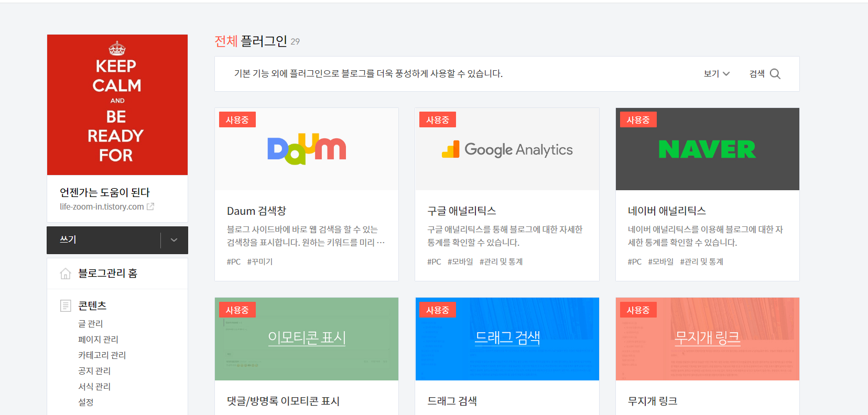Open the life-zoom-in.tistory.com blog link
The image size is (868, 415).
pos(102,206)
